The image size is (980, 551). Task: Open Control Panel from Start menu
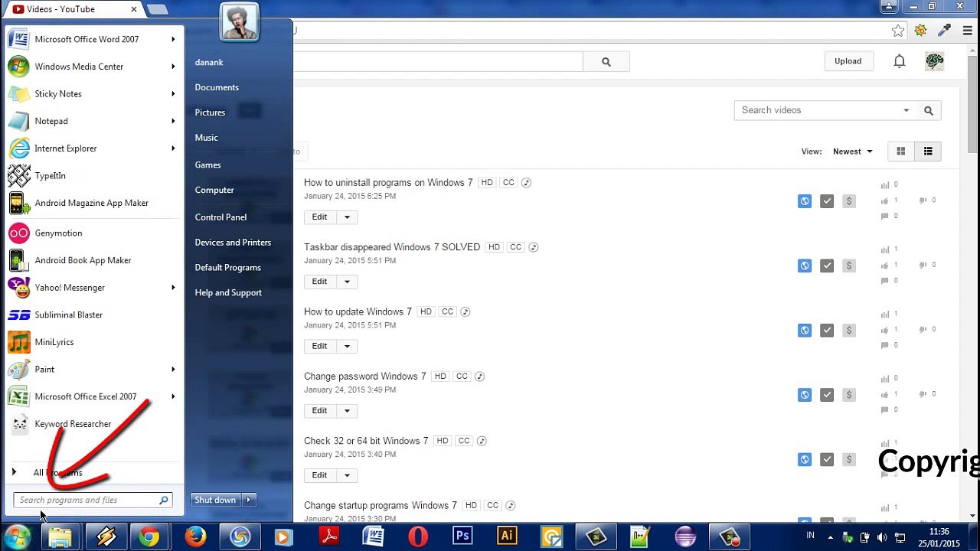tap(220, 217)
